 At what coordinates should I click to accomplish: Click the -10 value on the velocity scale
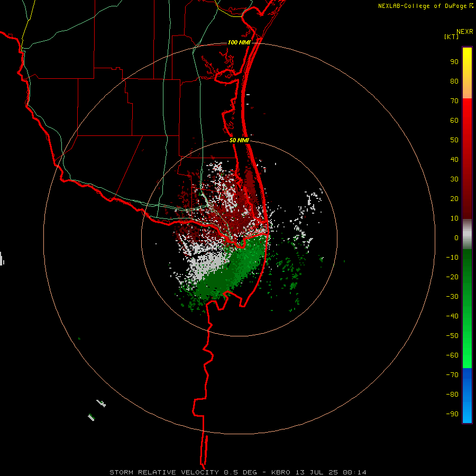point(452,258)
